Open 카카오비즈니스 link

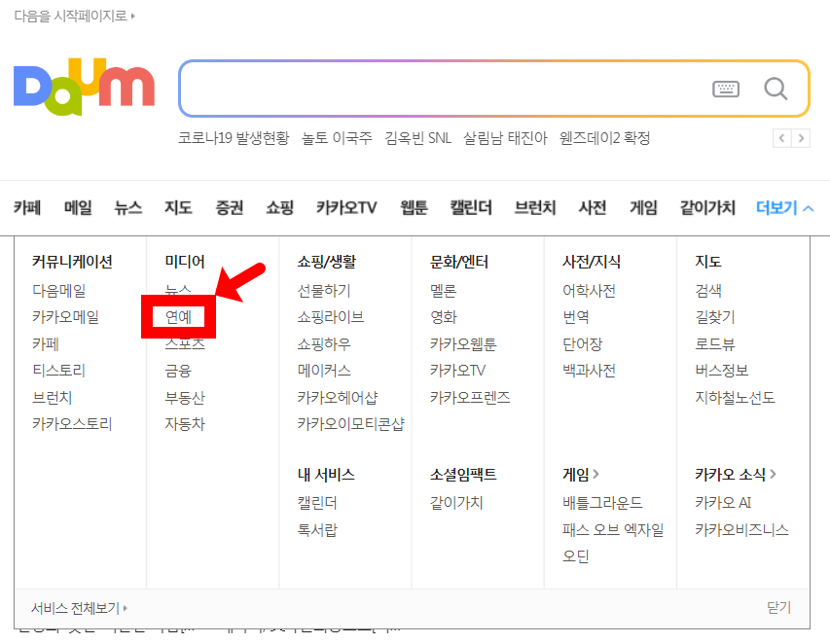pos(741,530)
